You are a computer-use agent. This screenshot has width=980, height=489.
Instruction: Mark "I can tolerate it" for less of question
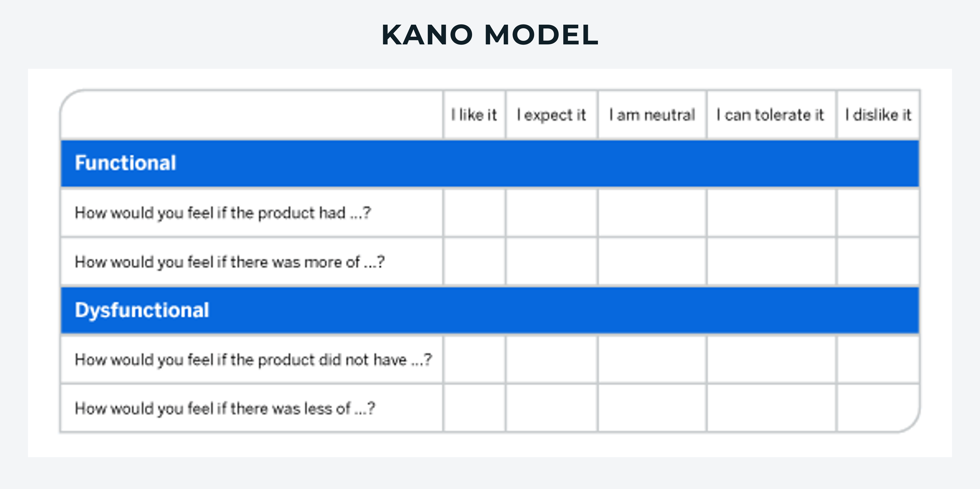pyautogui.click(x=771, y=408)
